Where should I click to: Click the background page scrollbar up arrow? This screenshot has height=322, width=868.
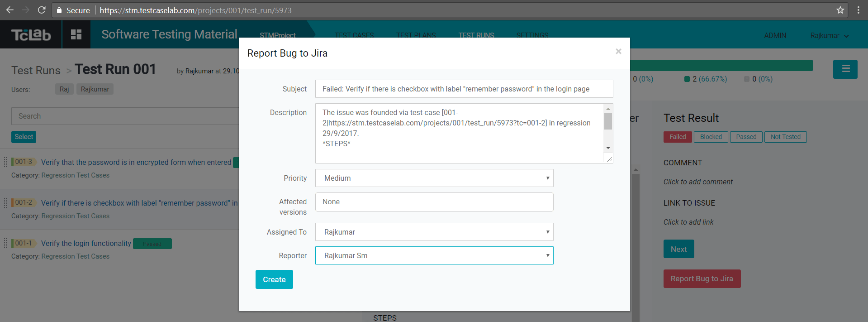(636, 170)
